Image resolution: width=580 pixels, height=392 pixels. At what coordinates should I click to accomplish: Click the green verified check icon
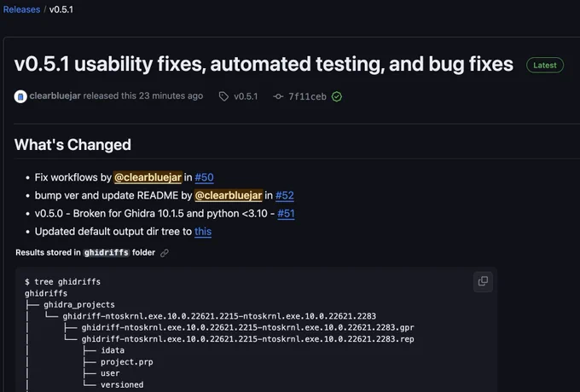tap(337, 96)
